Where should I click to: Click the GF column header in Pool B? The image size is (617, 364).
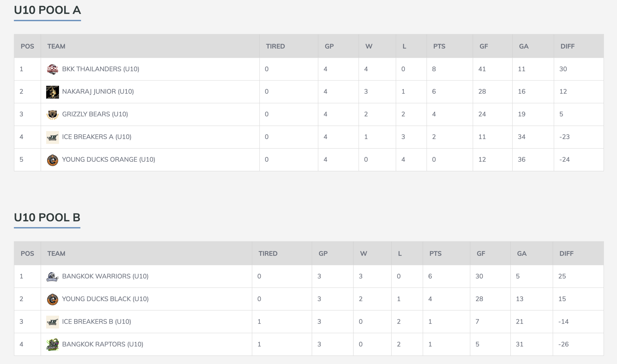481,253
